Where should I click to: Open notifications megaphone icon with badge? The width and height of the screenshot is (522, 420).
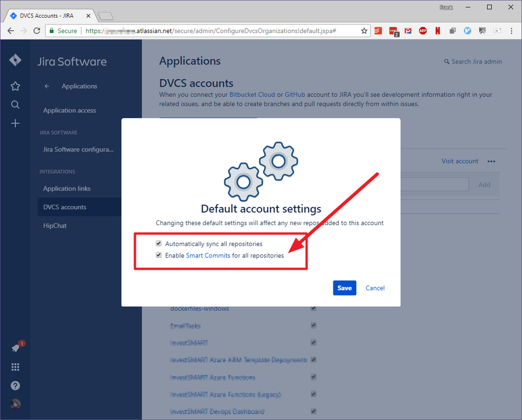click(17, 347)
